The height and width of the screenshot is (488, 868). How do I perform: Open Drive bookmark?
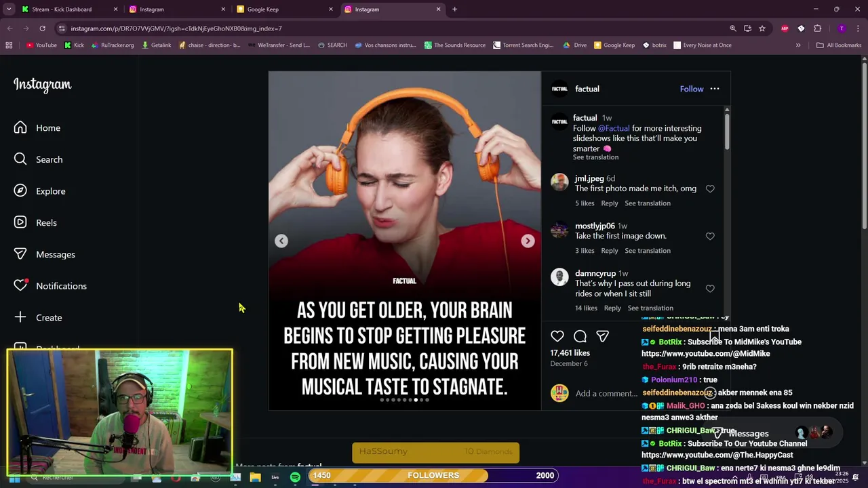click(575, 45)
